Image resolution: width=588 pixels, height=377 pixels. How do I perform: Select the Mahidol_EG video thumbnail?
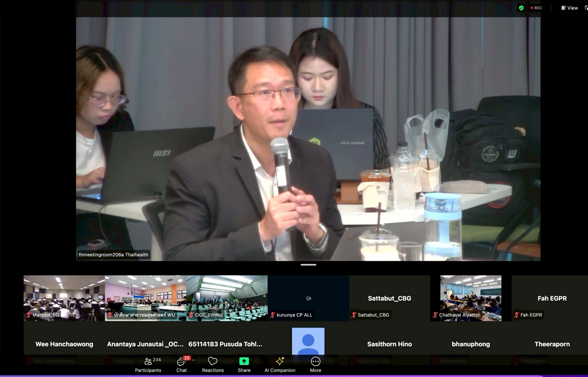[x=64, y=298]
